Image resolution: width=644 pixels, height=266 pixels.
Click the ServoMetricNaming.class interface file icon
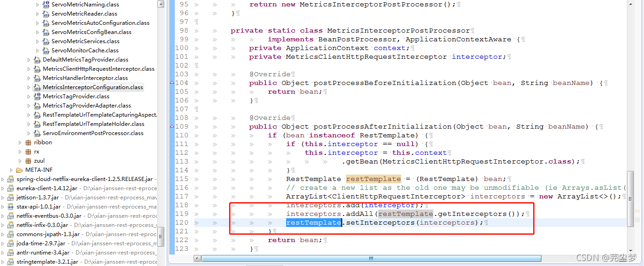46,5
